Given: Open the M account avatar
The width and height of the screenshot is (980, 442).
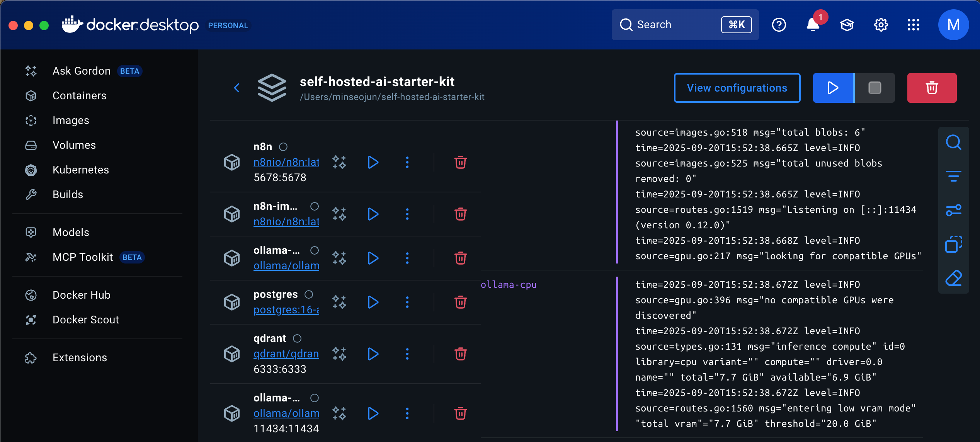Looking at the screenshot, I should [953, 25].
